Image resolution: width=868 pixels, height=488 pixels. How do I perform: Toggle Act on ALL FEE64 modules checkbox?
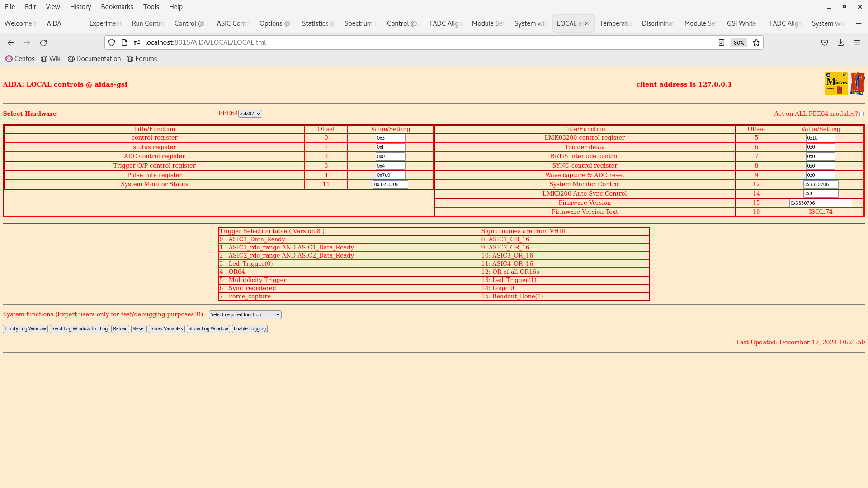point(863,114)
